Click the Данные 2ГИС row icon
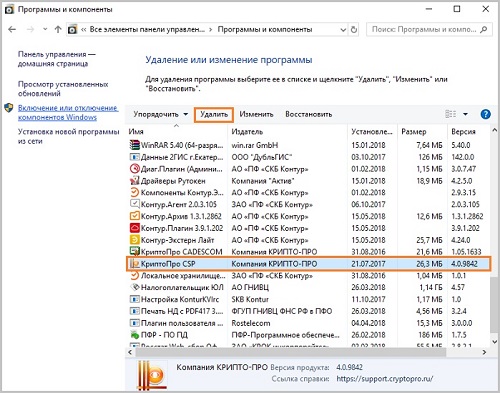 134,157
